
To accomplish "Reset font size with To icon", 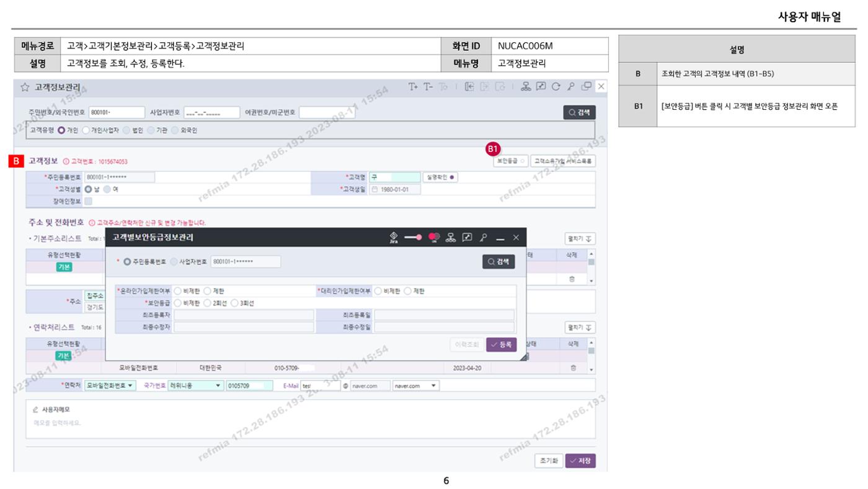I will 443,87.
